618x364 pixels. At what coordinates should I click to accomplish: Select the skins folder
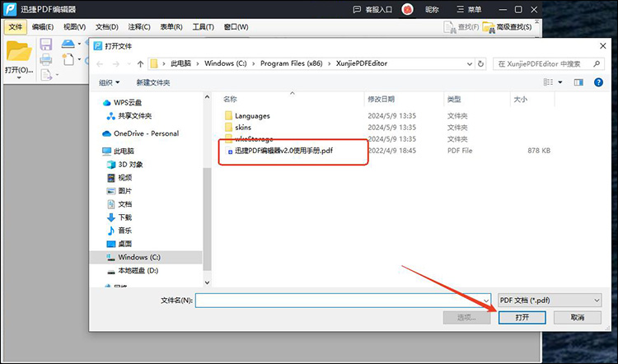point(243,128)
